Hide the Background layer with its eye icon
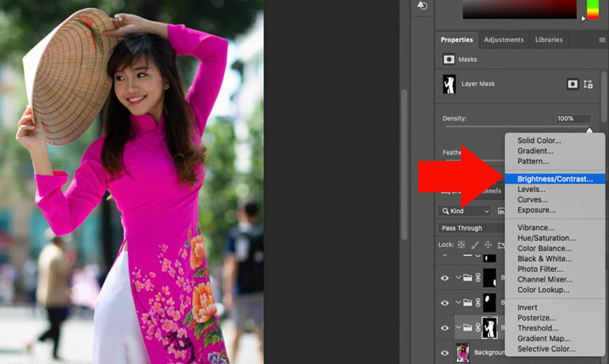The height and width of the screenshot is (364, 609). coord(445,352)
